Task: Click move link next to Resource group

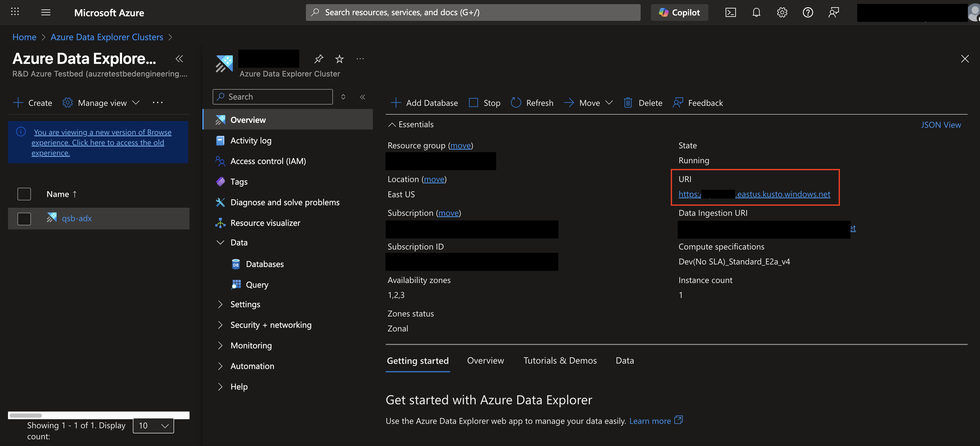Action: click(x=460, y=145)
